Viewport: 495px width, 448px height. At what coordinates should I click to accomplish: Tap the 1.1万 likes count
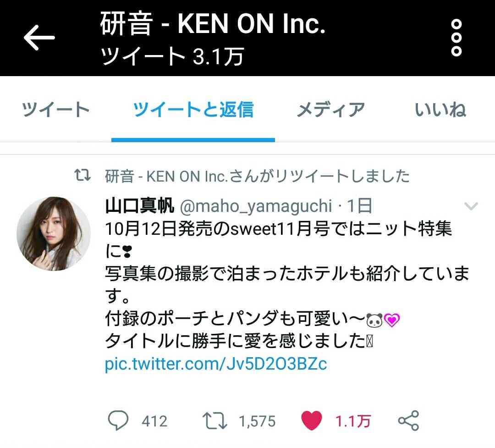(352, 421)
